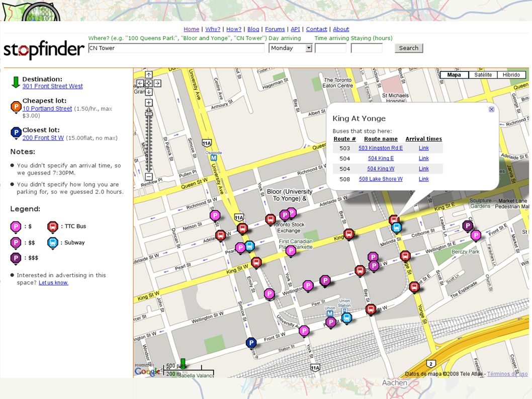This screenshot has height=399, width=532.
Task: Open the Forums link in top navigation
Action: (x=275, y=29)
